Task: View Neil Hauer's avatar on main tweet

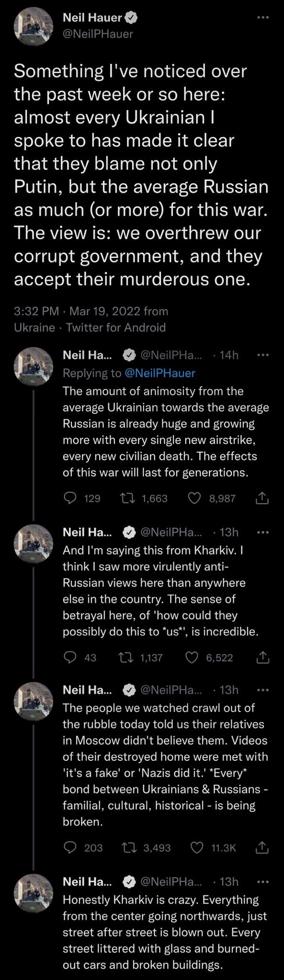Action: pos(33,26)
